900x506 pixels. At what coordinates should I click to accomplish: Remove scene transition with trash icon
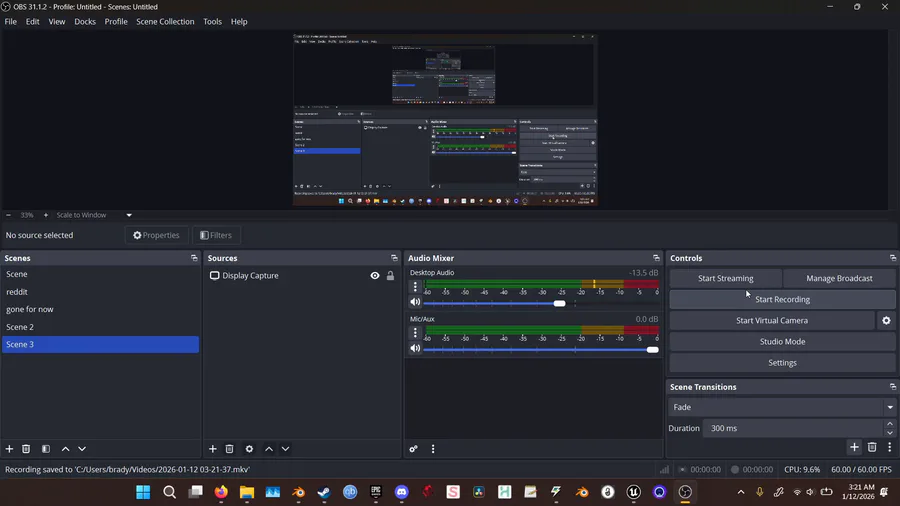[872, 447]
